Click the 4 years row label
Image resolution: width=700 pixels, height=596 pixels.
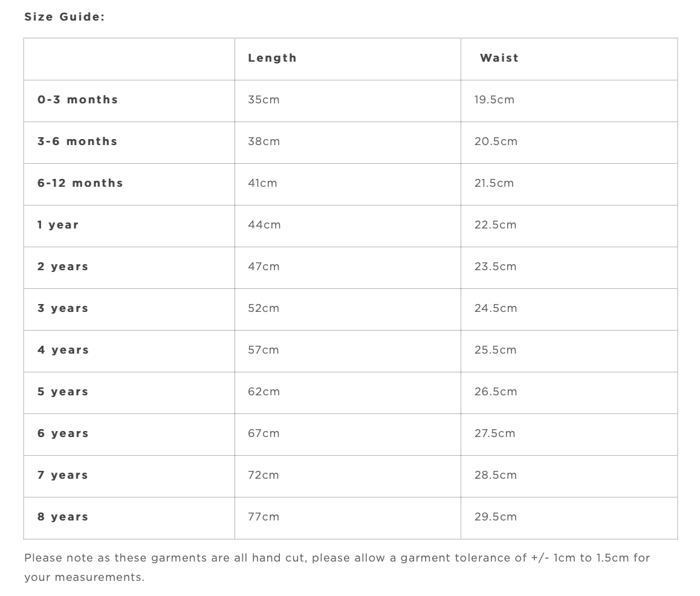pyautogui.click(x=63, y=350)
